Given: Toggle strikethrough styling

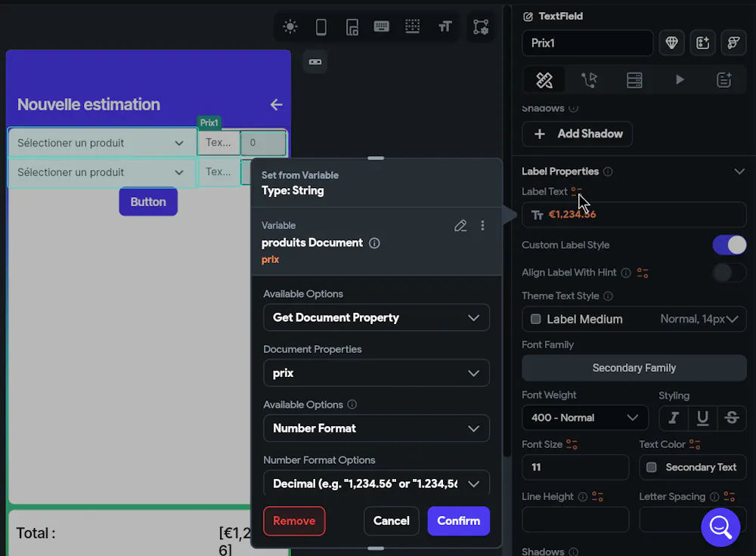Looking at the screenshot, I should [x=732, y=418].
